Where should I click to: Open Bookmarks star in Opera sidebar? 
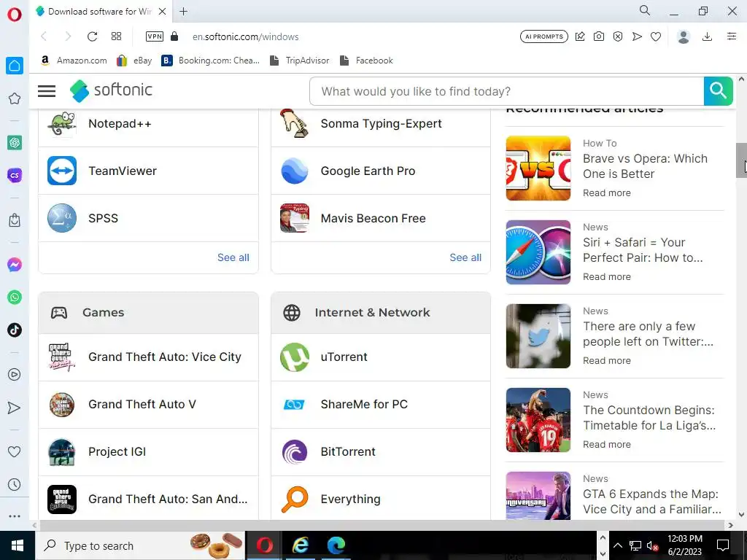tap(15, 98)
